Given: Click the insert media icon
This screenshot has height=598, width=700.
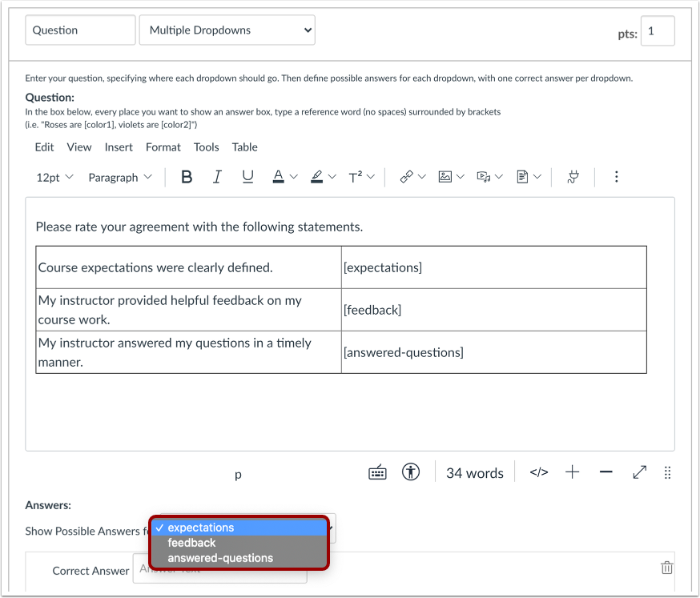Looking at the screenshot, I should point(484,177).
